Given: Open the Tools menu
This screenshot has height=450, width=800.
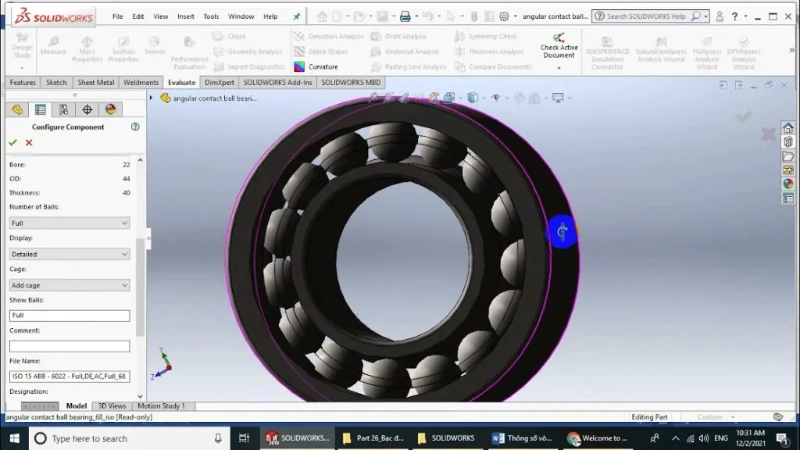Looking at the screenshot, I should click(211, 17).
